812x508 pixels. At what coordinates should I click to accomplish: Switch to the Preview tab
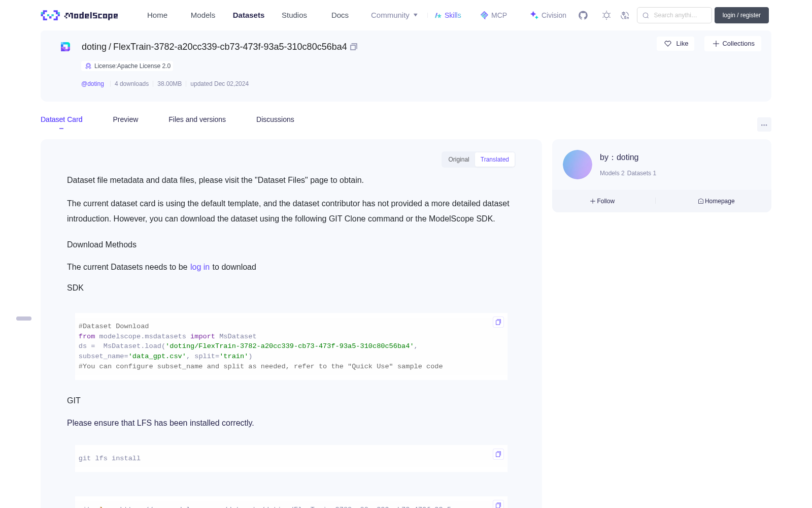125,119
